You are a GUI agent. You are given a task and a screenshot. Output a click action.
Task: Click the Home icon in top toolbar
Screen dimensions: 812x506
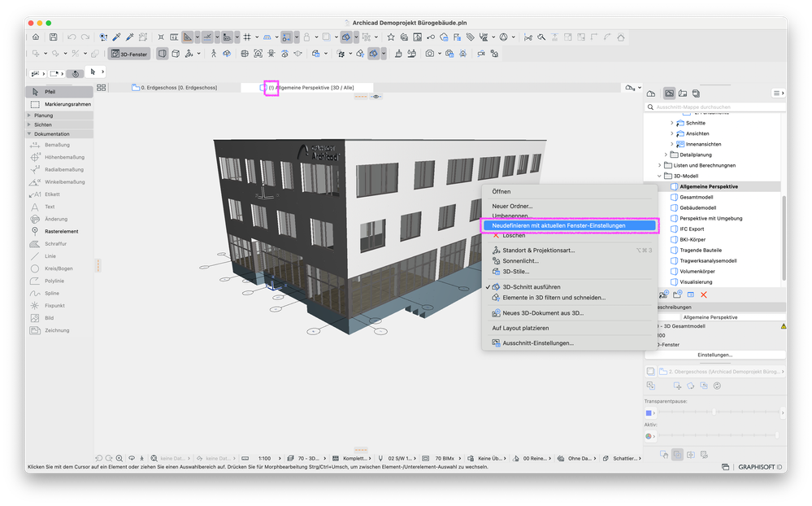click(x=36, y=37)
